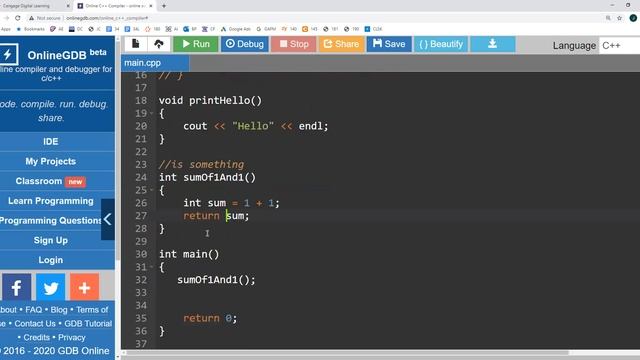
Task: Click on 'void printHello()' code line
Action: coord(210,100)
